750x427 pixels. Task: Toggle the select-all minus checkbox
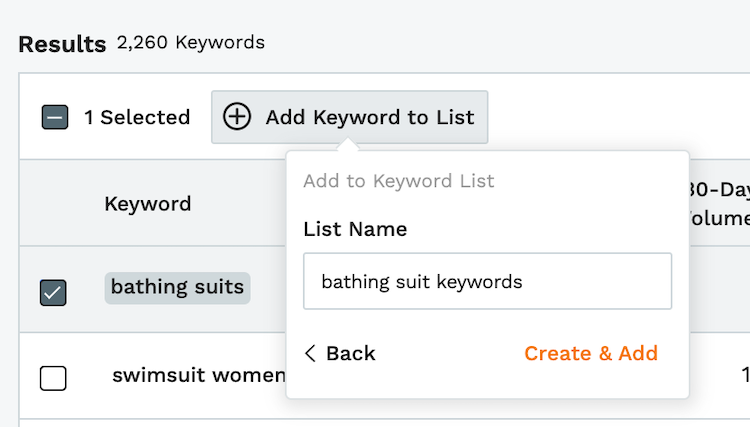click(55, 117)
